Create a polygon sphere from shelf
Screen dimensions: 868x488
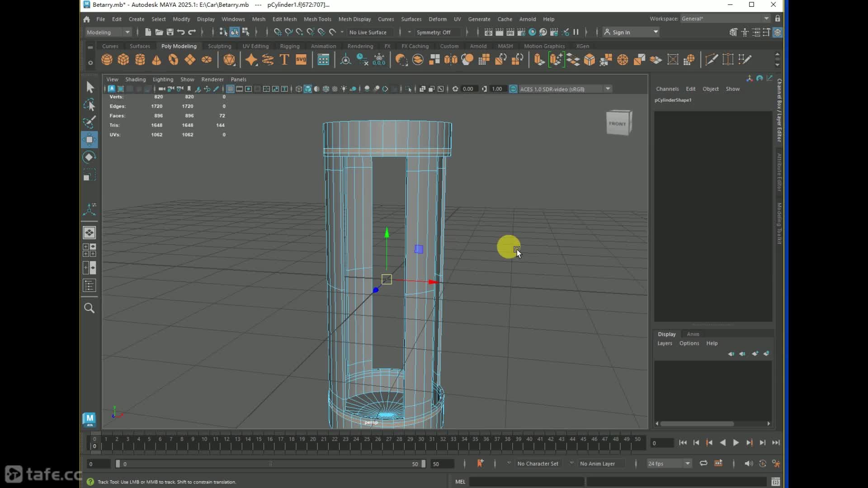coord(107,60)
